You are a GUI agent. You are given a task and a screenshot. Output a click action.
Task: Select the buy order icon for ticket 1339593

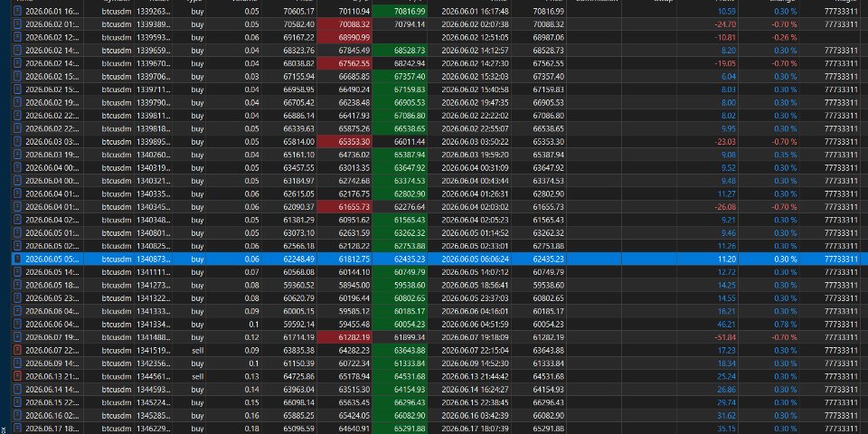[x=17, y=37]
